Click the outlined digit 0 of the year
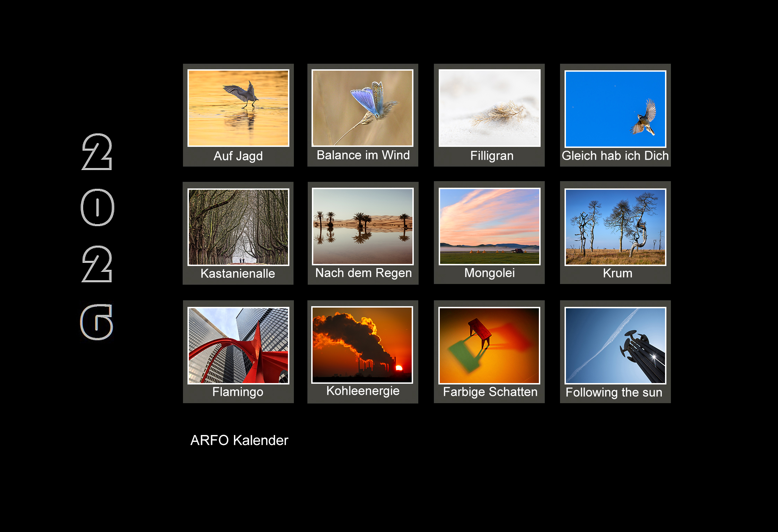The height and width of the screenshot is (532, 778). [x=97, y=207]
